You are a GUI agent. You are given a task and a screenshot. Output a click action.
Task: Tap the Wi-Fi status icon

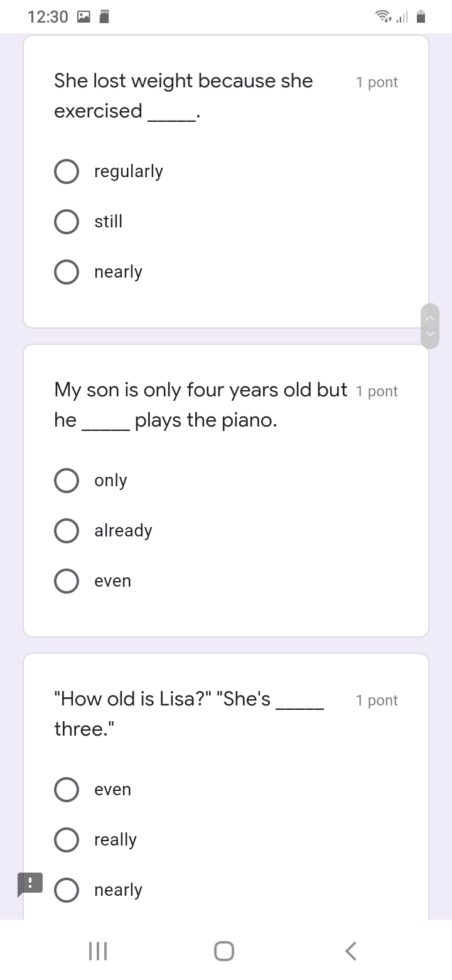tap(382, 17)
